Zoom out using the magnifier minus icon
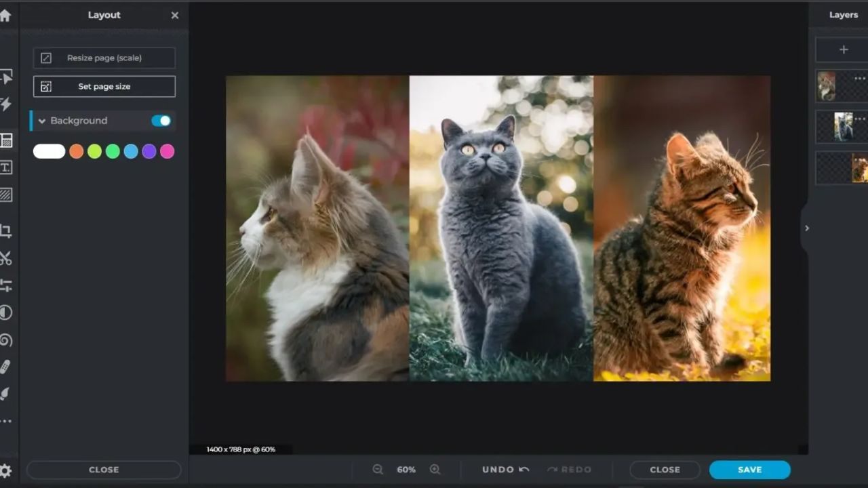The height and width of the screenshot is (488, 868). click(378, 470)
